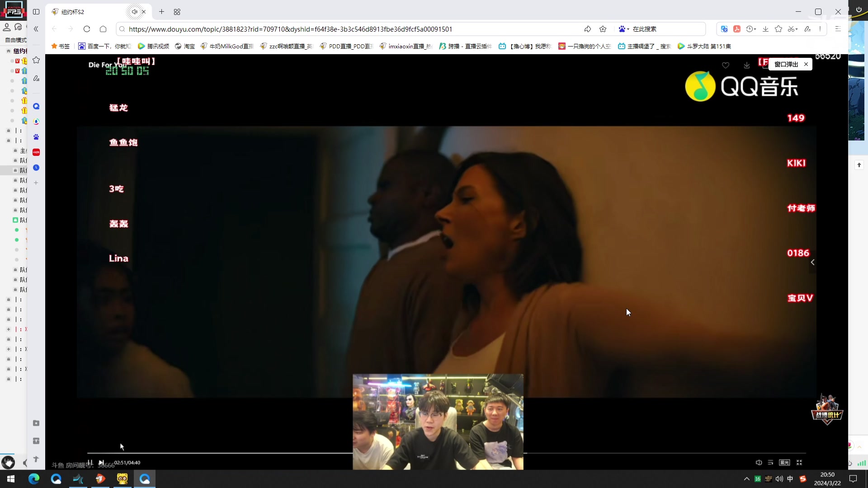This screenshot has height=488, width=868.
Task: Open the notes pen tool in toolbar
Action: (808, 29)
